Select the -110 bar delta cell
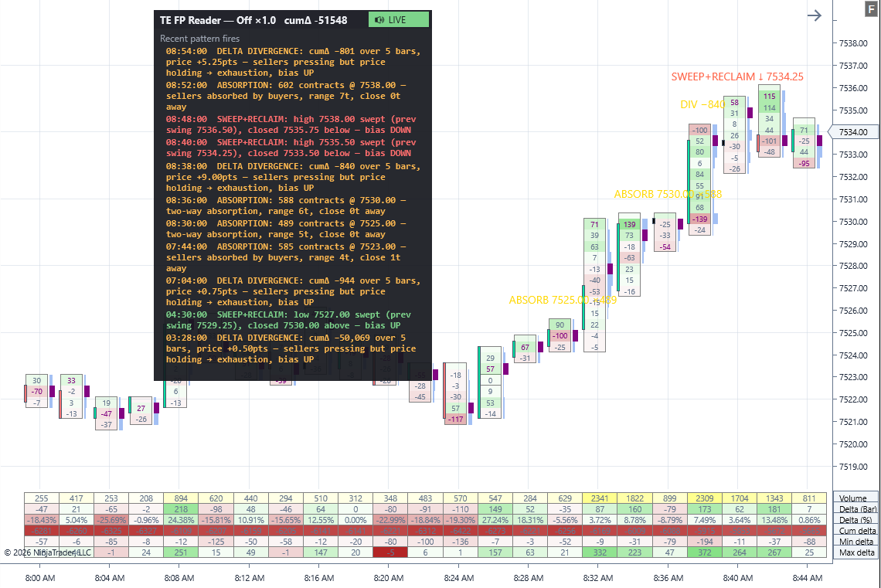 pos(460,509)
